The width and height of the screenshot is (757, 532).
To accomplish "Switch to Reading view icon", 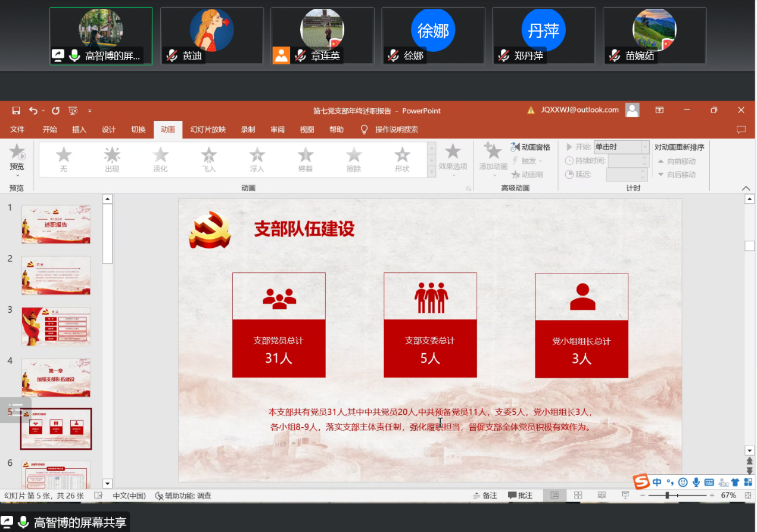I will [x=602, y=495].
